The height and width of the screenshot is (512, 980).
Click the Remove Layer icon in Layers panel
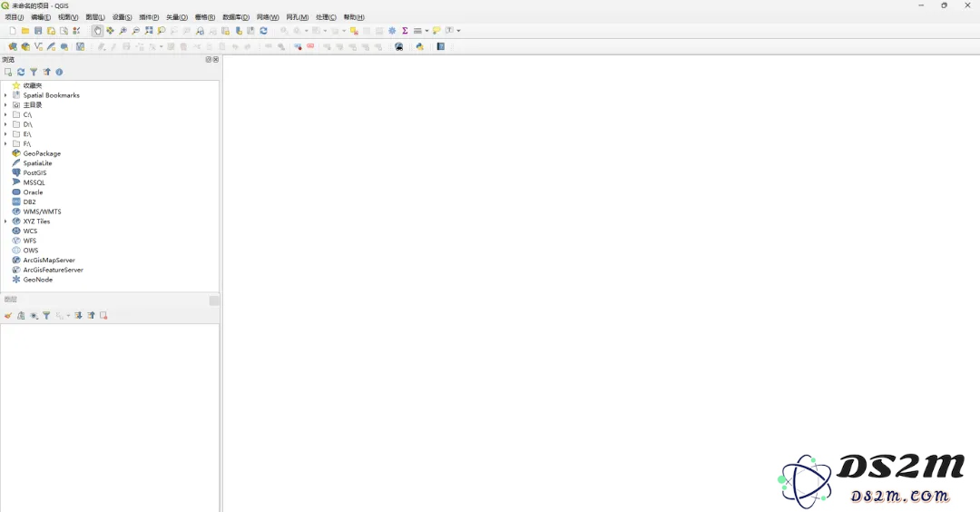click(103, 316)
